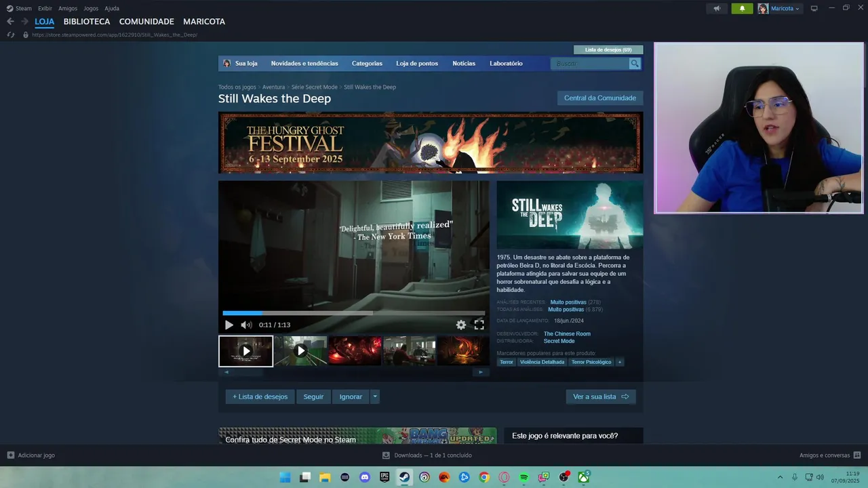Select the second trailer thumbnail with train
Screen dimensions: 868x488
(300, 351)
